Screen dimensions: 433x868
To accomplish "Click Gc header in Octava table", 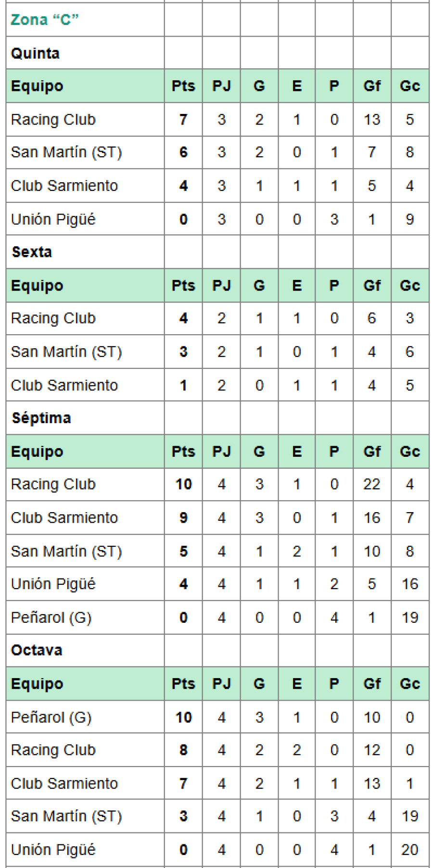I will click(x=410, y=684).
